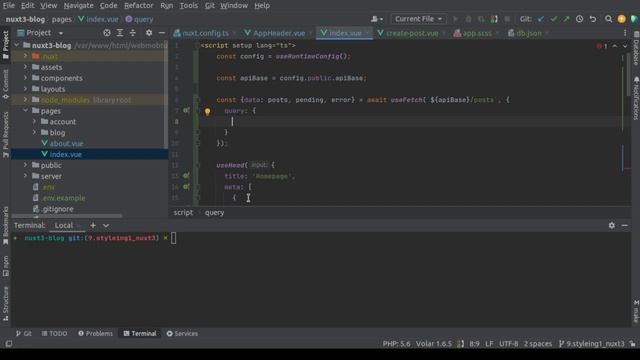Click the 9.styleing1_nuxt3 branch widget

click(x=591, y=344)
